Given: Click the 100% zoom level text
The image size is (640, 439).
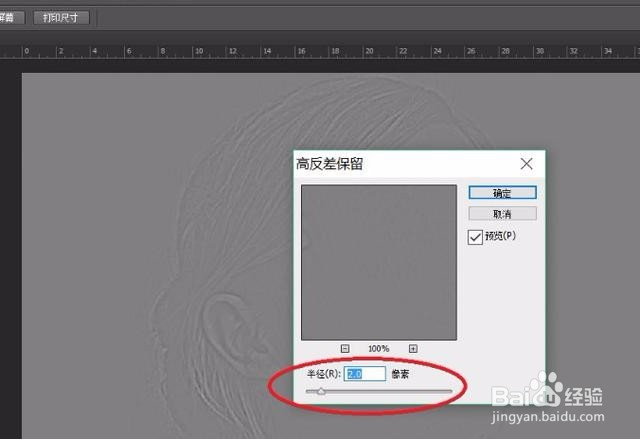Looking at the screenshot, I should tap(378, 349).
